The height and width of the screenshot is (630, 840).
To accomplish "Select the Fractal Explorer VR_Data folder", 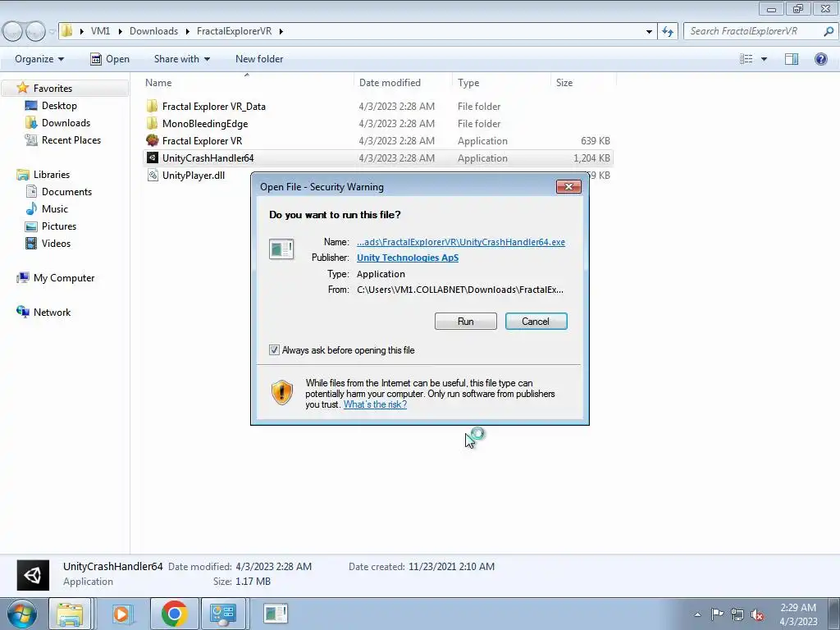I will pos(214,107).
